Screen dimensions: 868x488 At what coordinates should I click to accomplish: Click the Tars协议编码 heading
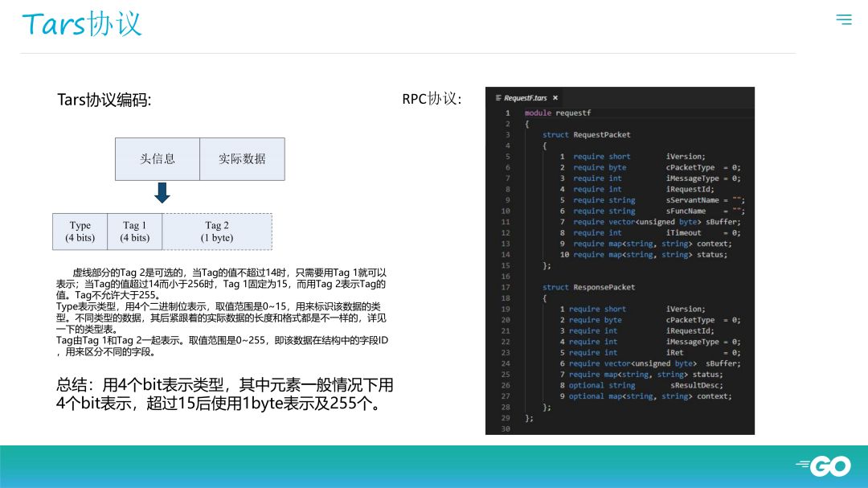104,100
